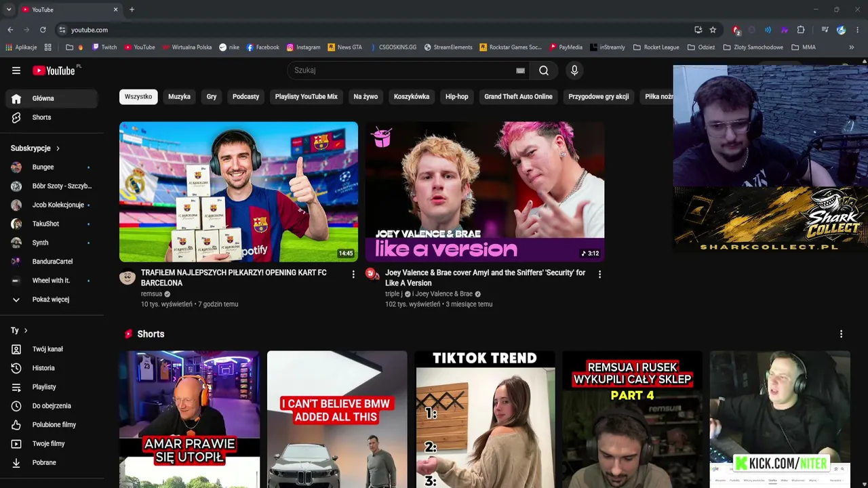Open a new browser tab
This screenshot has width=868, height=488.
click(x=132, y=9)
